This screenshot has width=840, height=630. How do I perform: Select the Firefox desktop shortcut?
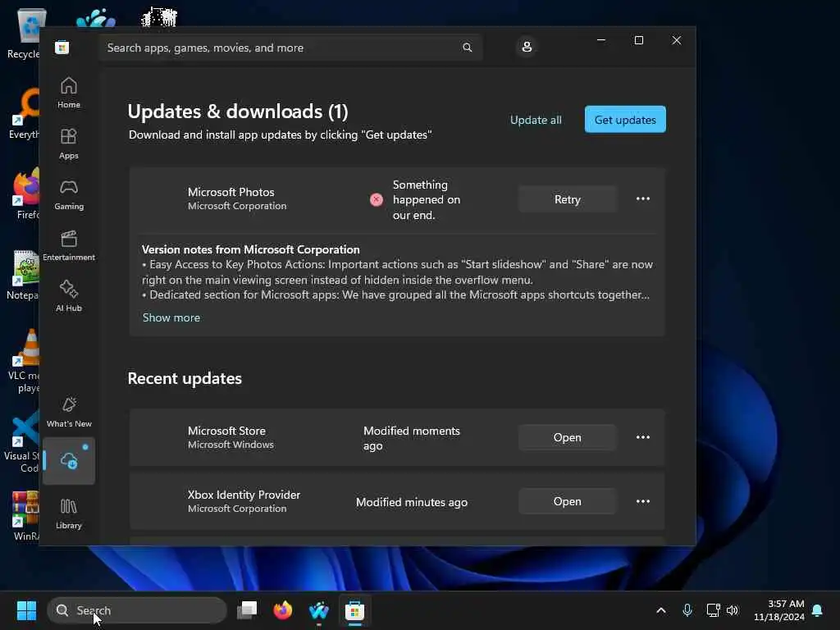(x=27, y=194)
